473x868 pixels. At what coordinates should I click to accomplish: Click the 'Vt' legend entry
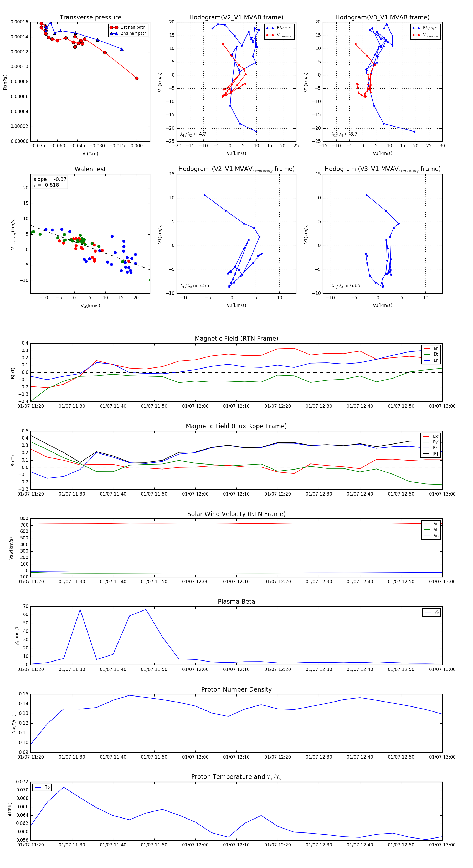[431, 530]
